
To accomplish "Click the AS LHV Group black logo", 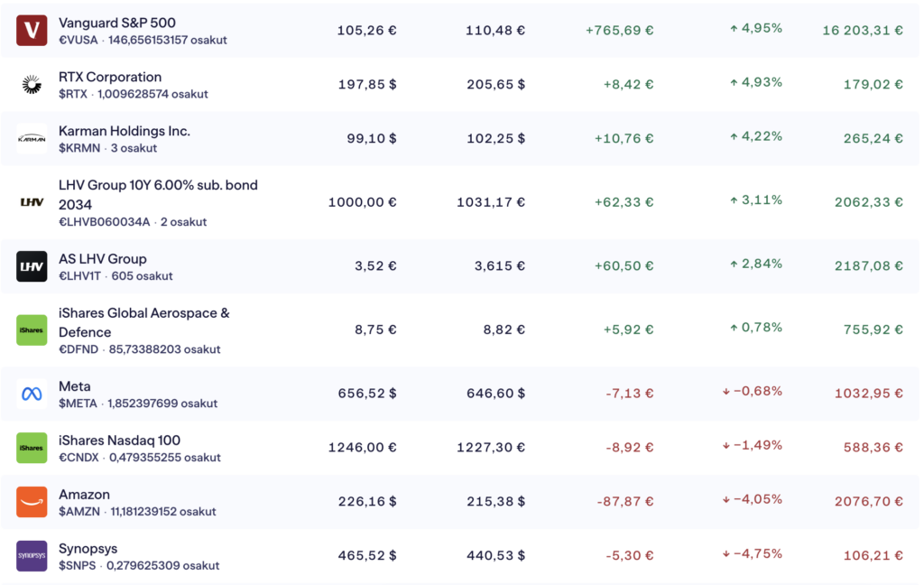I will coord(32,266).
